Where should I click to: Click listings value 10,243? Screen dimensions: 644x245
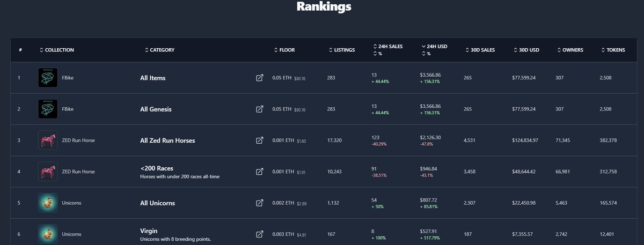coord(334,172)
